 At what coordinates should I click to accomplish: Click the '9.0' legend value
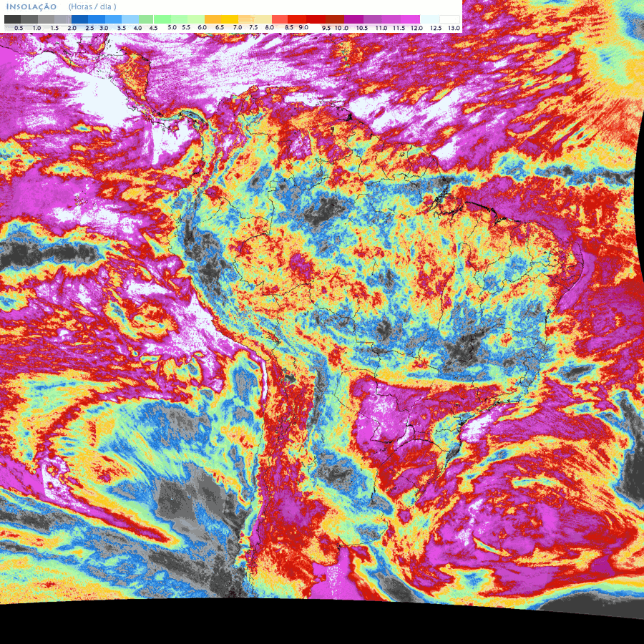303,27
